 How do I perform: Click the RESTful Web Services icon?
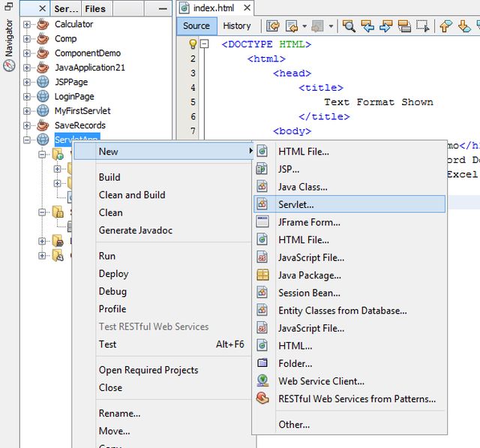pos(262,398)
